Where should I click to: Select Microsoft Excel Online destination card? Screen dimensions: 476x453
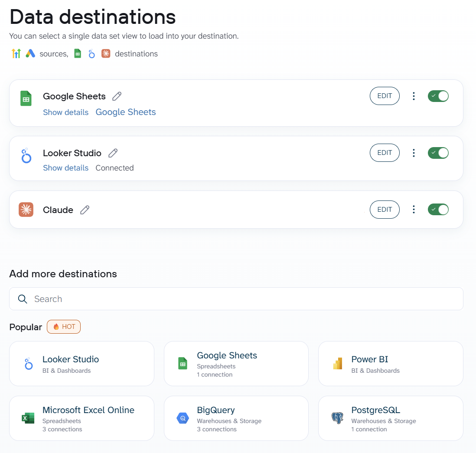82,418
